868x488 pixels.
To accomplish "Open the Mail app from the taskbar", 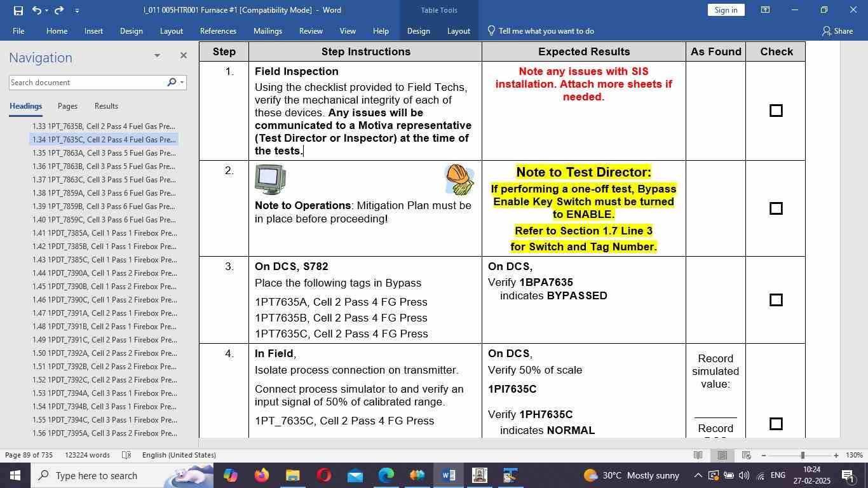I will click(x=355, y=475).
